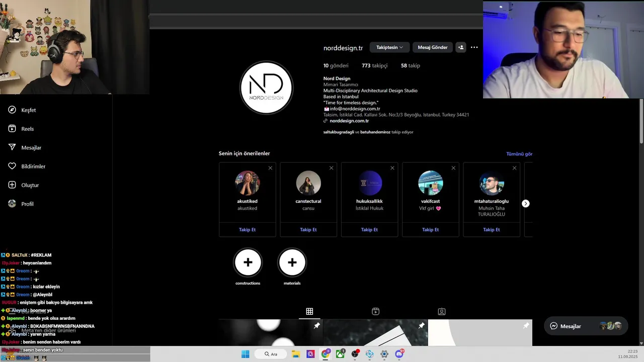Click the Nord Design profile picture
This screenshot has width=644, height=362.
click(266, 88)
